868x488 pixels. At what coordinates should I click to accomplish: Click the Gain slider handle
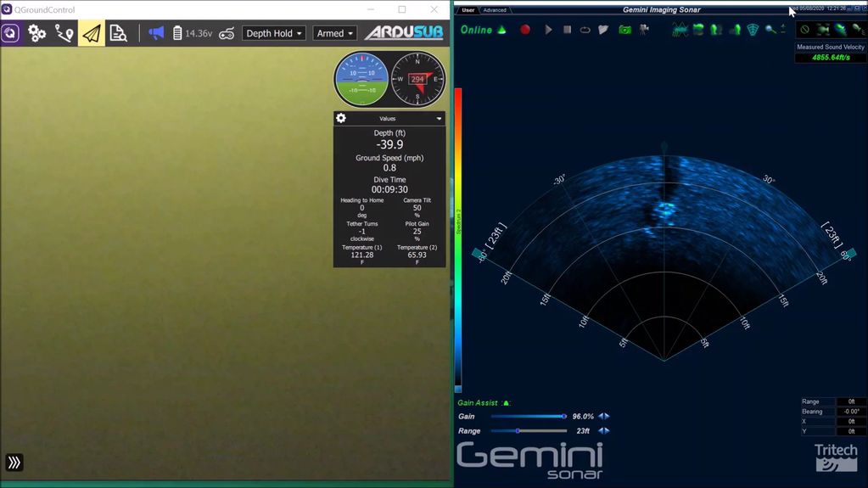[x=563, y=416]
